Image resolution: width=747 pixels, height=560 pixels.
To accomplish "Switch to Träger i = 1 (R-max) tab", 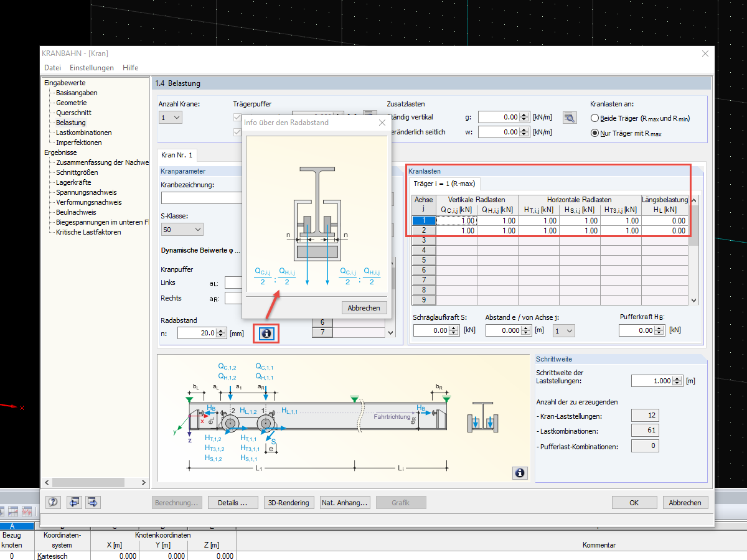I will (444, 184).
